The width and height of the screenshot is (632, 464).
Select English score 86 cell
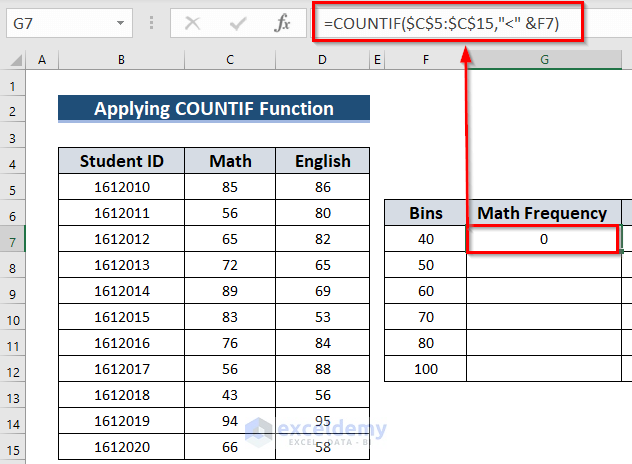[x=322, y=187]
